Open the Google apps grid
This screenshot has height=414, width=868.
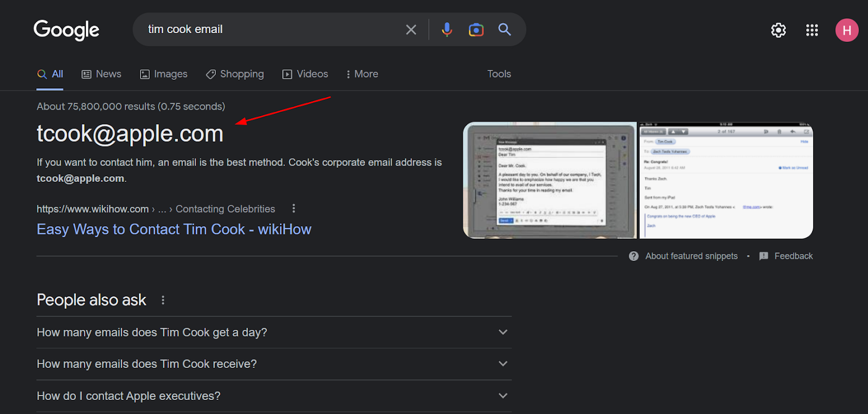point(812,30)
